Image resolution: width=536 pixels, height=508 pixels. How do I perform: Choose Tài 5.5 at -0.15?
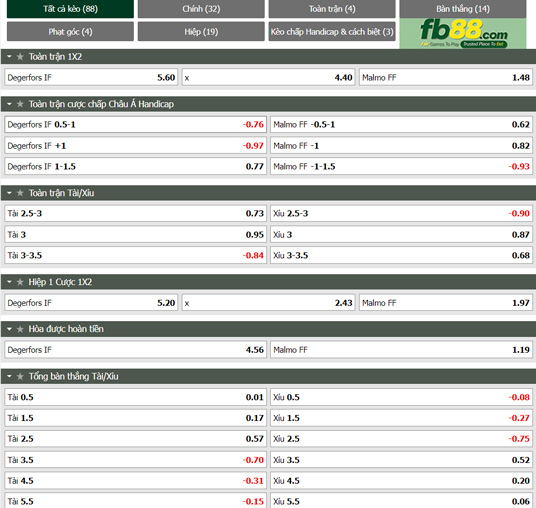(135, 501)
